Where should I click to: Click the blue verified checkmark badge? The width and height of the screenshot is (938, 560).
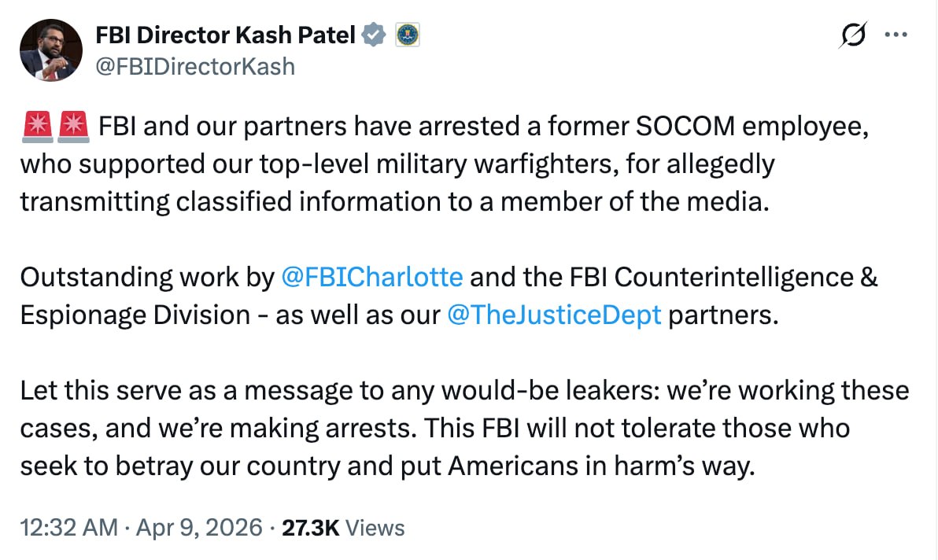point(374,35)
